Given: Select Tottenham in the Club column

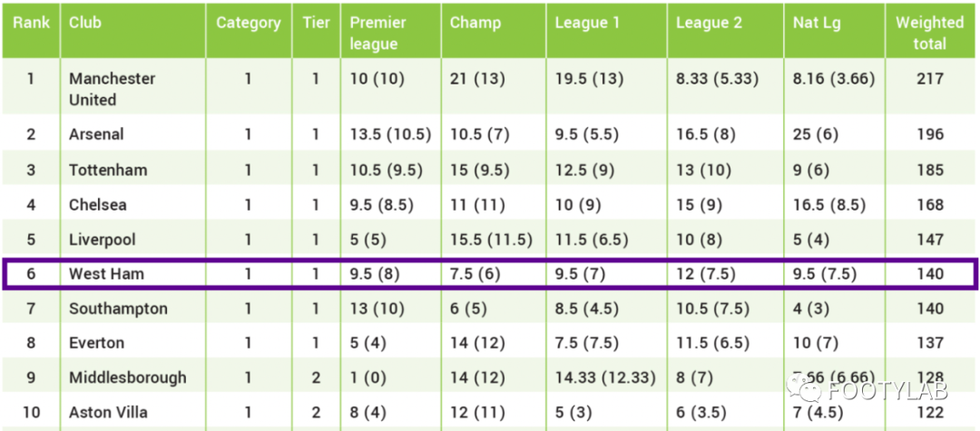Looking at the screenshot, I should click(x=108, y=170).
